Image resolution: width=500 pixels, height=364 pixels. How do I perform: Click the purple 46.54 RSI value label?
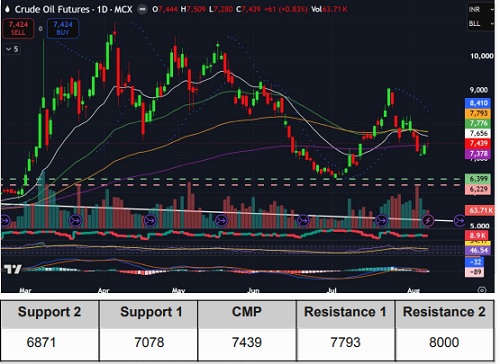coord(479,250)
